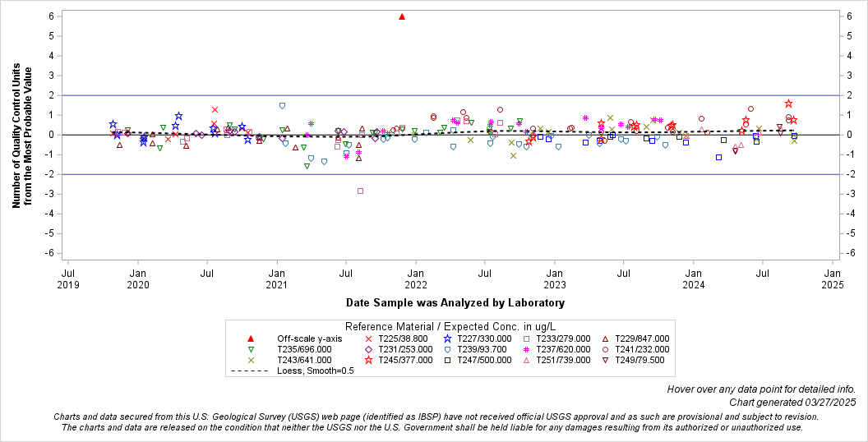Click the Off-scale y-axis legend triangle symbol
868x442 pixels.
[251, 338]
